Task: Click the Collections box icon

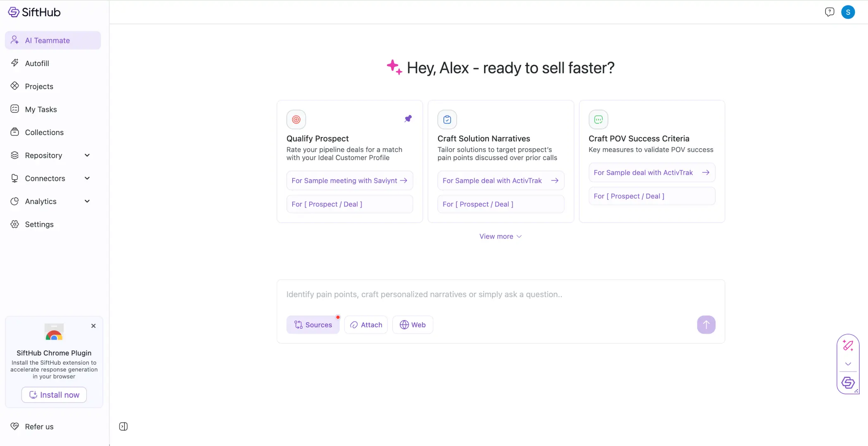Action: coord(15,132)
